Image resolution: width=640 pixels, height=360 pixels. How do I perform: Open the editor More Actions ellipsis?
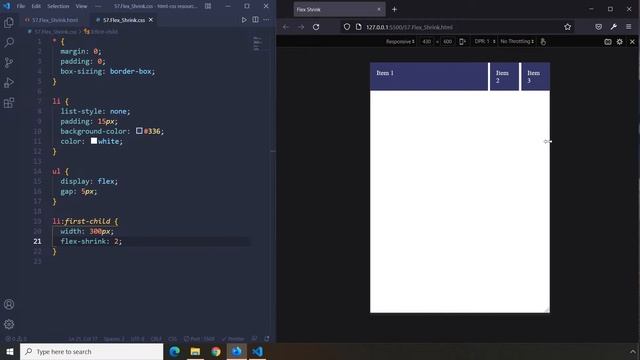266,20
